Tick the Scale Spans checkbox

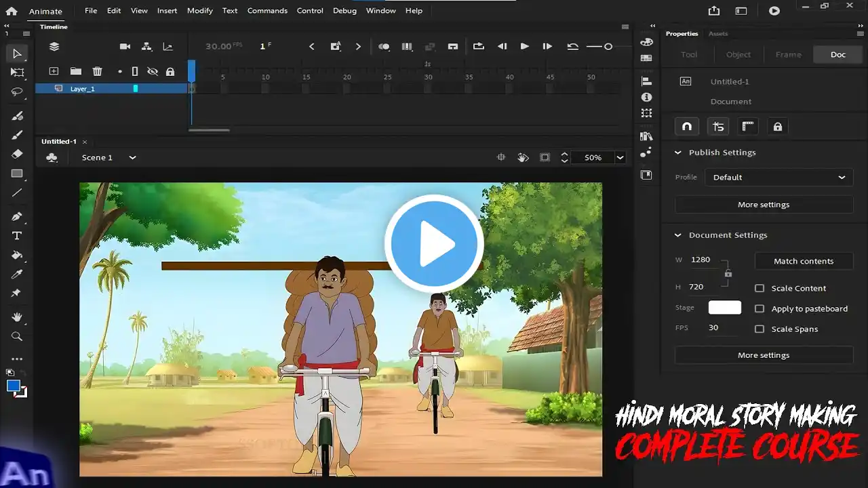tap(759, 329)
